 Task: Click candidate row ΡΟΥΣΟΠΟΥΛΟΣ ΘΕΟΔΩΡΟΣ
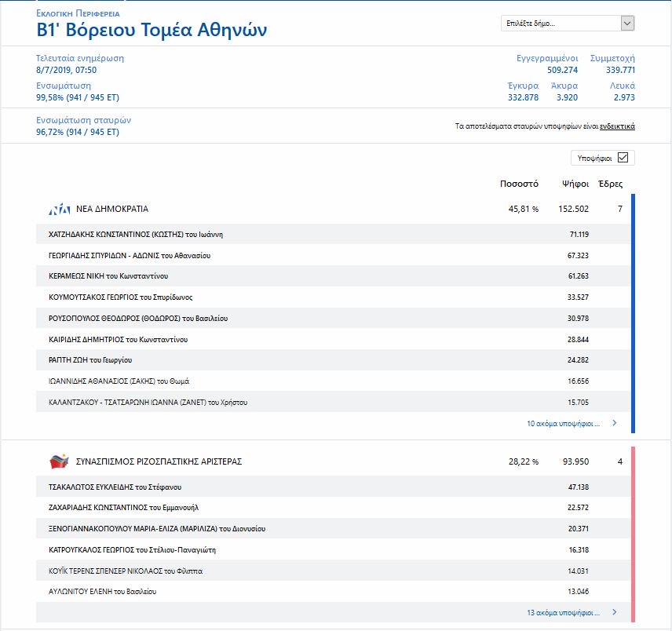(333, 319)
